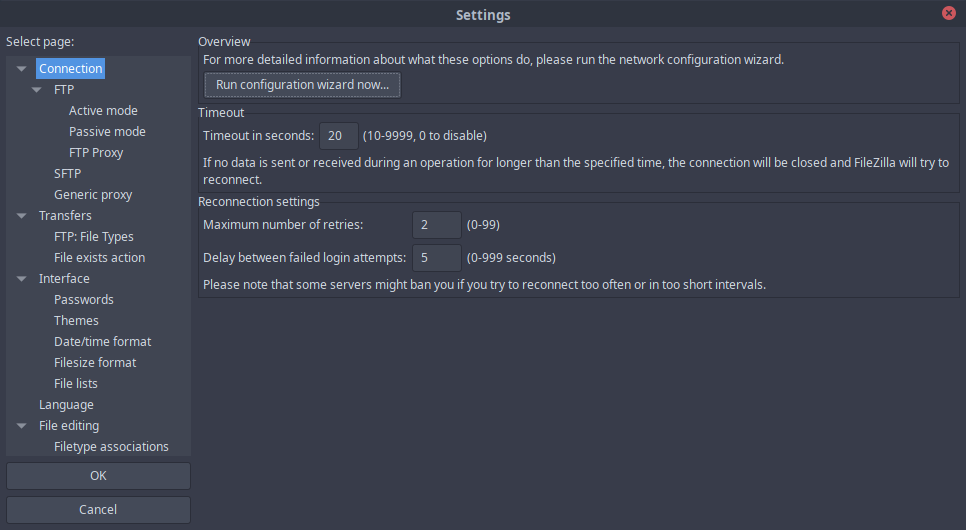
Task: Open the Passive mode page
Action: click(107, 132)
